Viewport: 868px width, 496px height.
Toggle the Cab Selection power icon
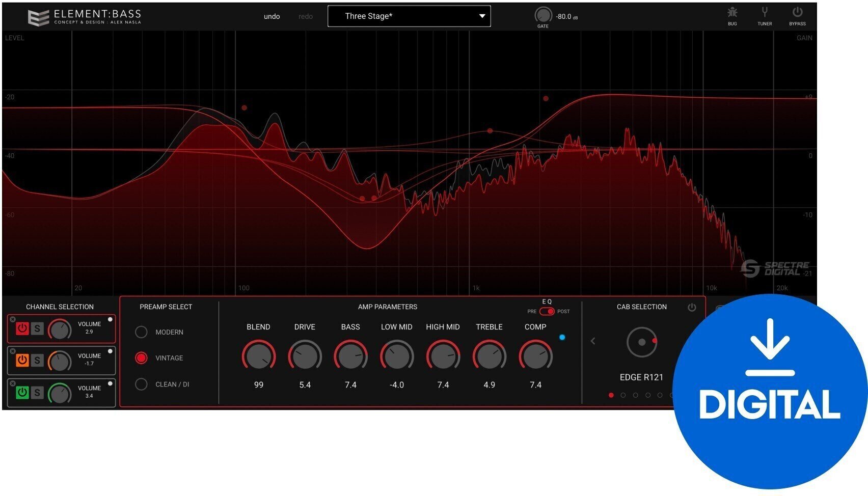coord(691,307)
